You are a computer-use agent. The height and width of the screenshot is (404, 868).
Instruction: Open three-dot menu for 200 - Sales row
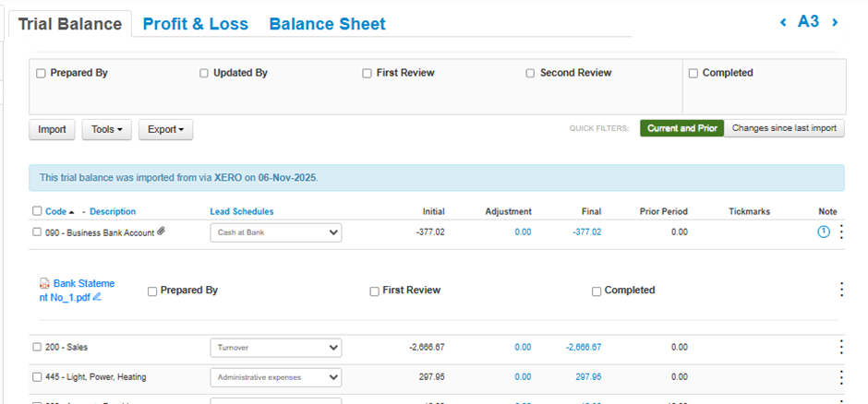tap(841, 347)
